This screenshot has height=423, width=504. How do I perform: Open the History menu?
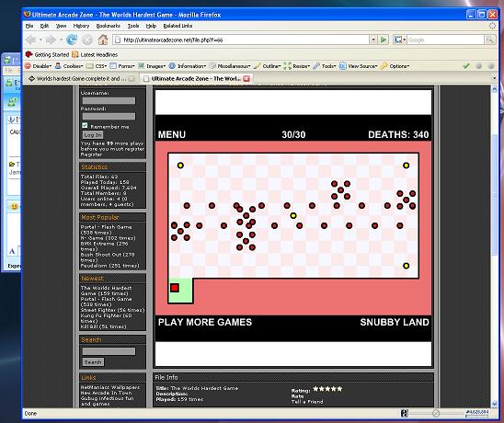[x=81, y=26]
